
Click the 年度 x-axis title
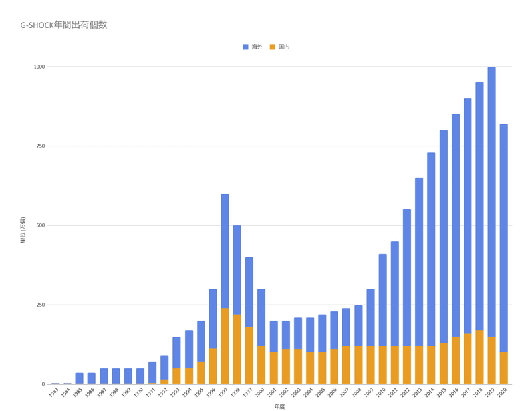279,406
